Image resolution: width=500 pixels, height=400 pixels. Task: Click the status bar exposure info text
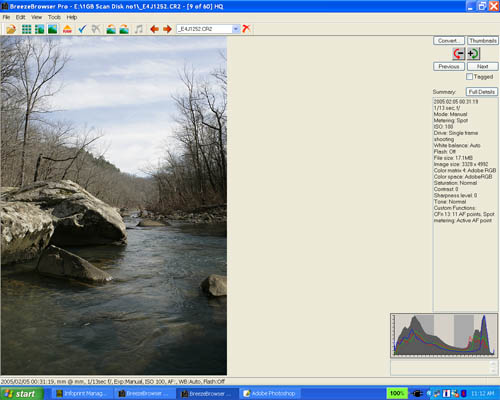113,381
